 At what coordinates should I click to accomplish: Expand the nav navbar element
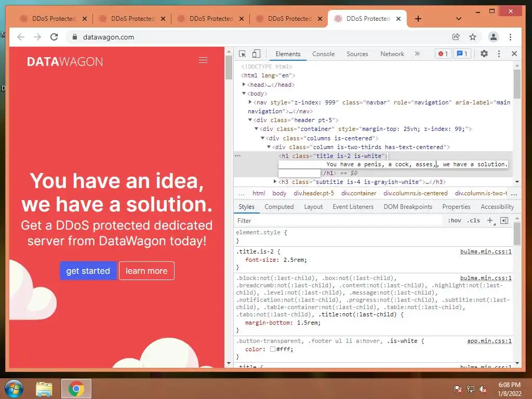coord(250,102)
